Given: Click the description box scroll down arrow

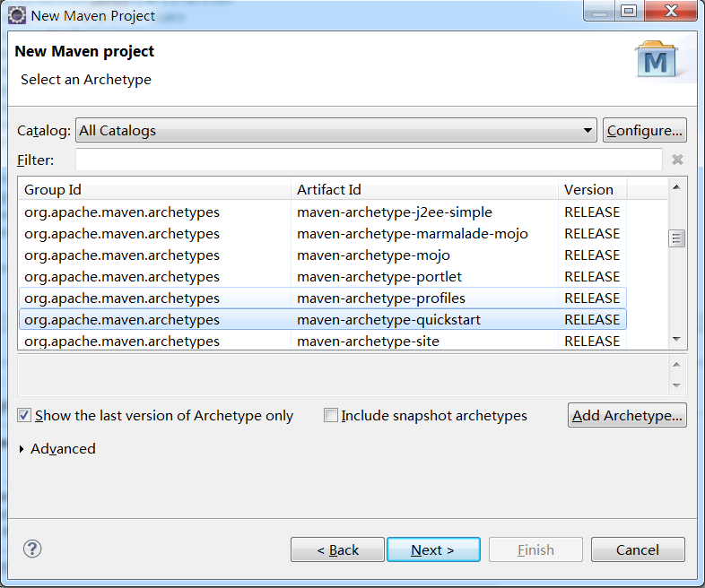Looking at the screenshot, I should [x=676, y=385].
